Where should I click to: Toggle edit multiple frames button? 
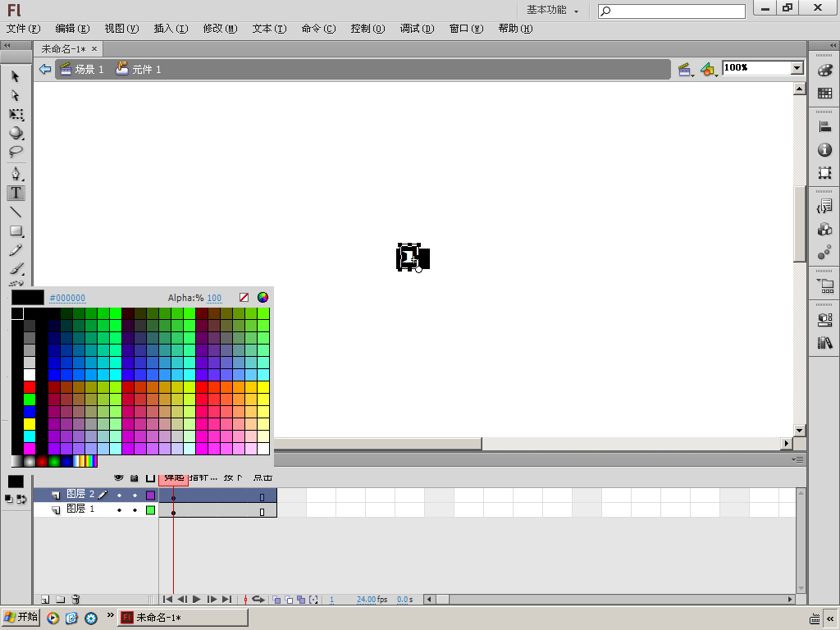(301, 600)
